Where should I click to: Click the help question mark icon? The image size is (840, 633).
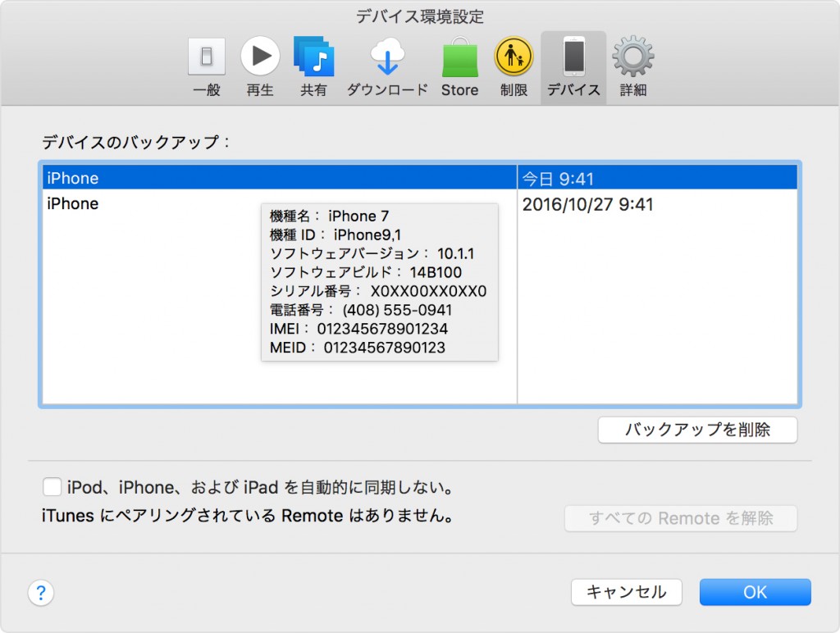pos(41,593)
